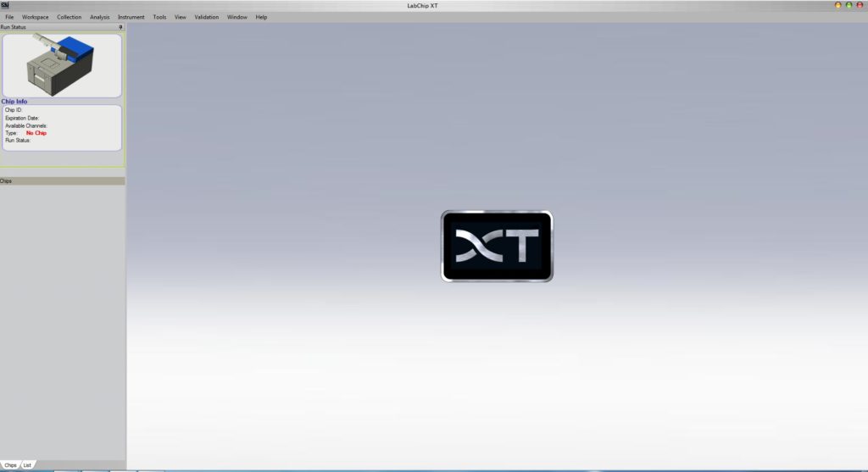Viewport: 868px width, 472px height.
Task: Click the red close window button
Action: point(860,5)
